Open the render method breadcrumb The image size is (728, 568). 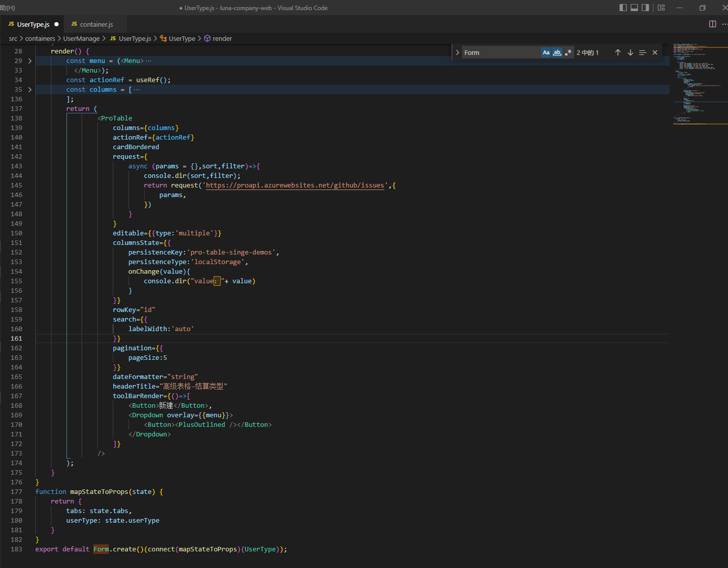[x=218, y=38]
